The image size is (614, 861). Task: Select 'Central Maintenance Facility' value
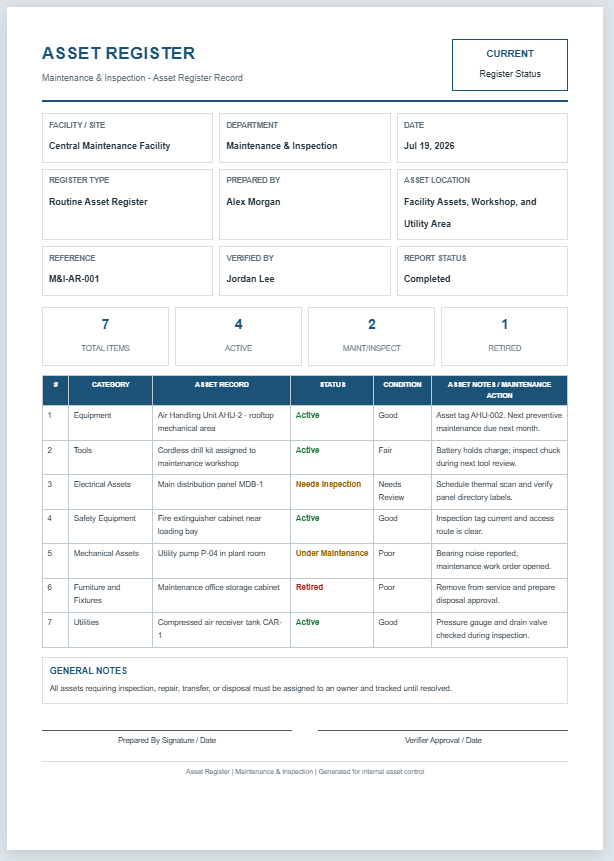109,146
